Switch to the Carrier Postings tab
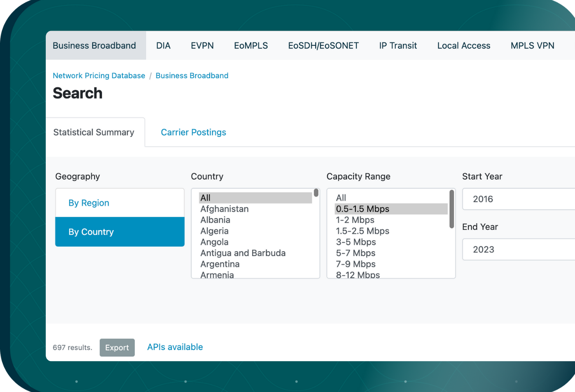The image size is (575, 392). 193,132
